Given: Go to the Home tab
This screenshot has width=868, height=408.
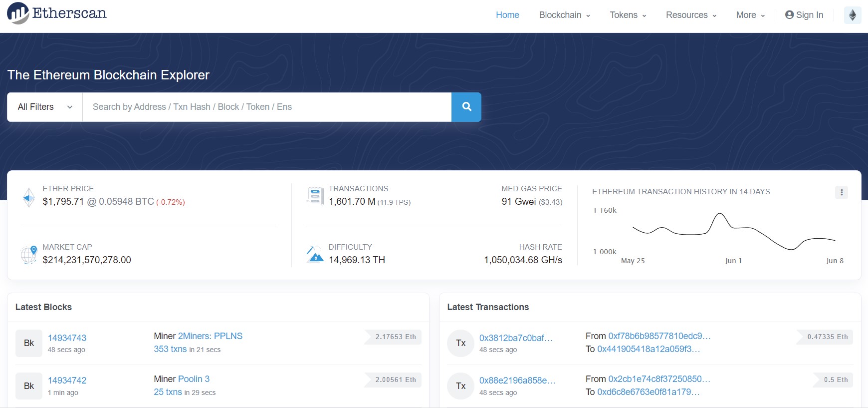Looking at the screenshot, I should coord(507,15).
